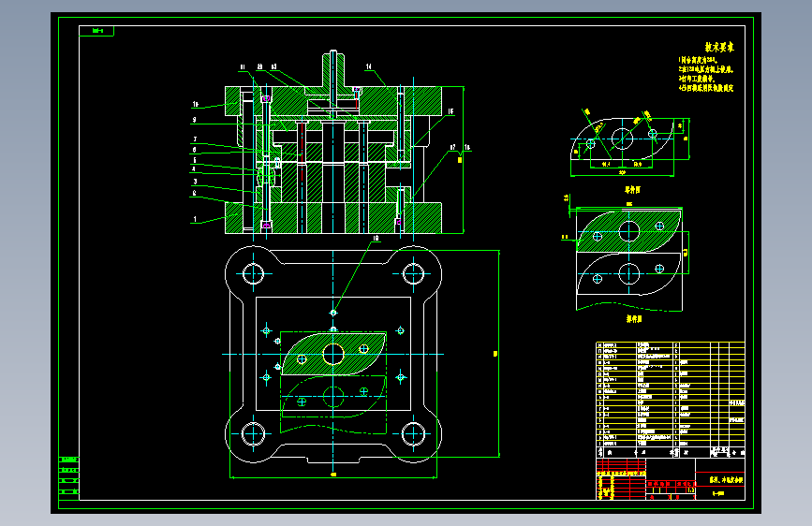Select top-right guide post hole in plan view

[x=413, y=273]
